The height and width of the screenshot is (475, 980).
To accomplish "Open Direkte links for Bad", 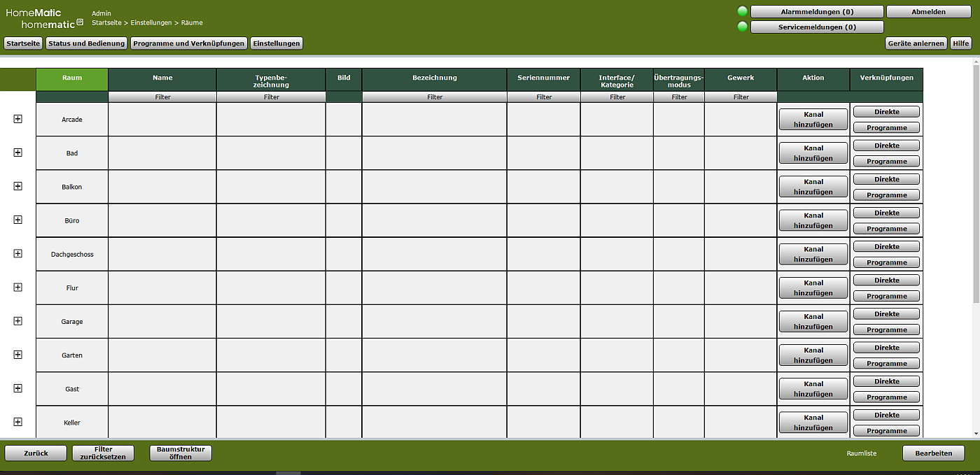I will tap(887, 146).
